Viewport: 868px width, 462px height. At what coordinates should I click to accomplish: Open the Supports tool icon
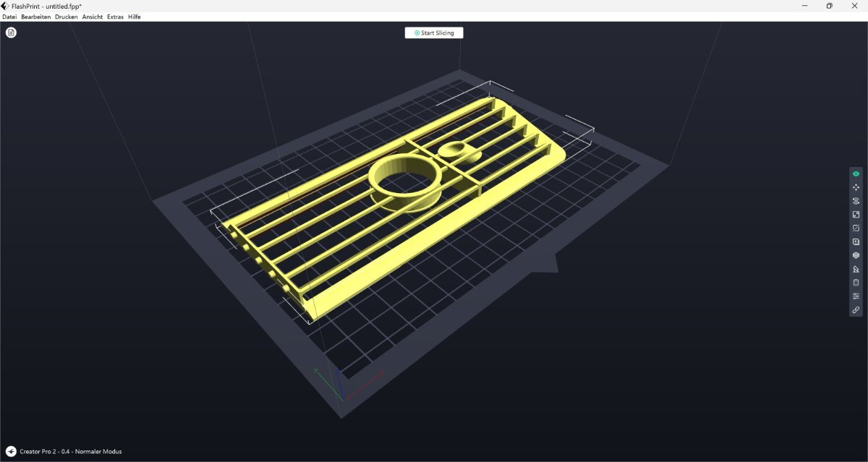(x=856, y=269)
